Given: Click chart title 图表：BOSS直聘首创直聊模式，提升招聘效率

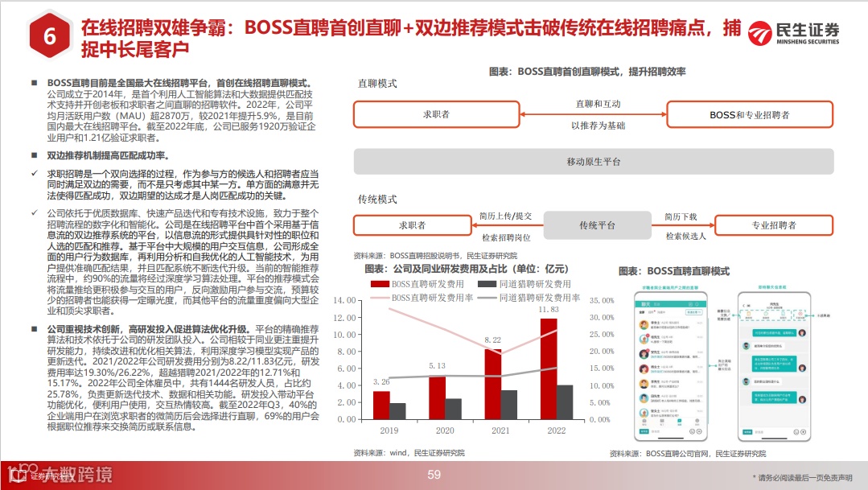Looking at the screenshot, I should [587, 72].
